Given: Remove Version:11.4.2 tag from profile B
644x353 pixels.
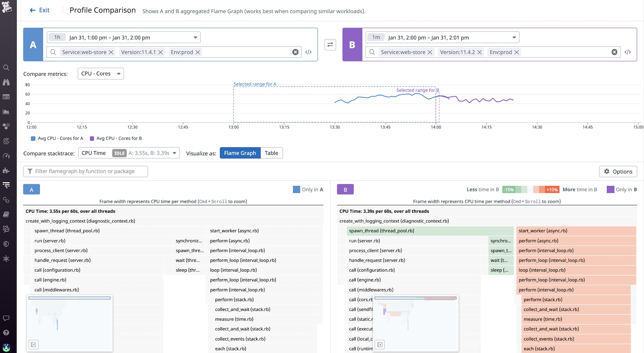Looking at the screenshot, I should 480,52.
